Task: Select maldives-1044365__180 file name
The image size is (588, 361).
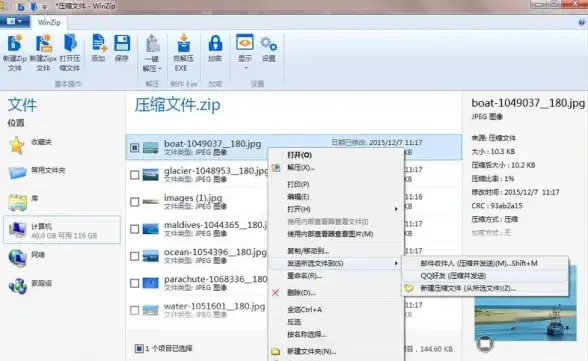Action: pos(216,225)
